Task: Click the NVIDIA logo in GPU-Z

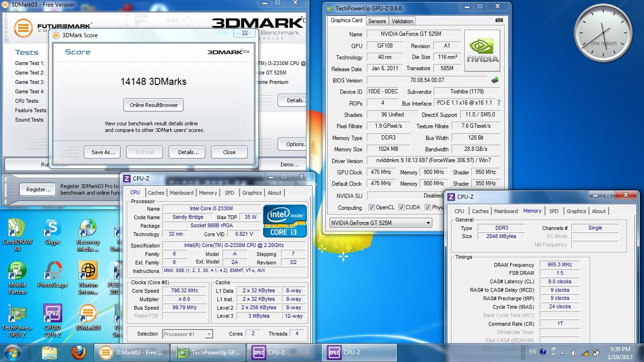Action: (x=482, y=50)
